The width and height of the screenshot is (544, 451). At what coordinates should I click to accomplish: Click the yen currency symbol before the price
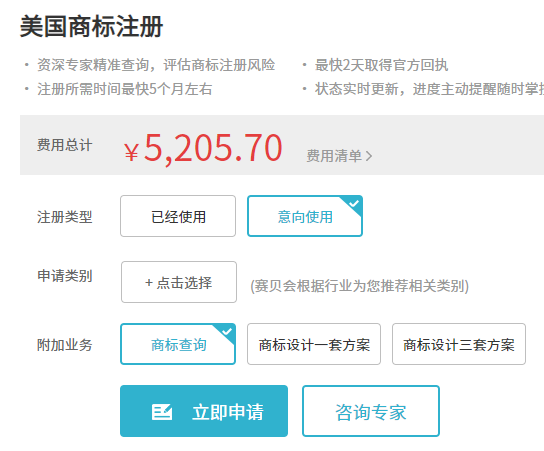pos(131,152)
